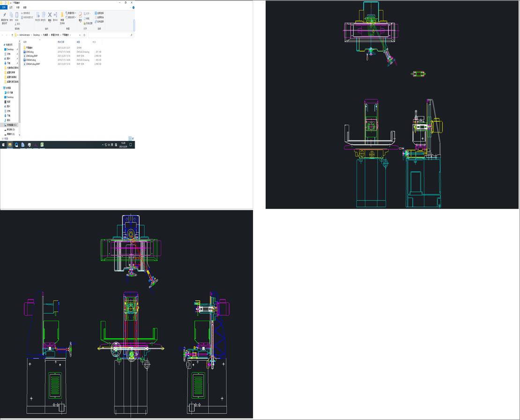This screenshot has height=420, width=520.
Task: Select the 2040AH.dwg drawing file
Action: (x=31, y=60)
